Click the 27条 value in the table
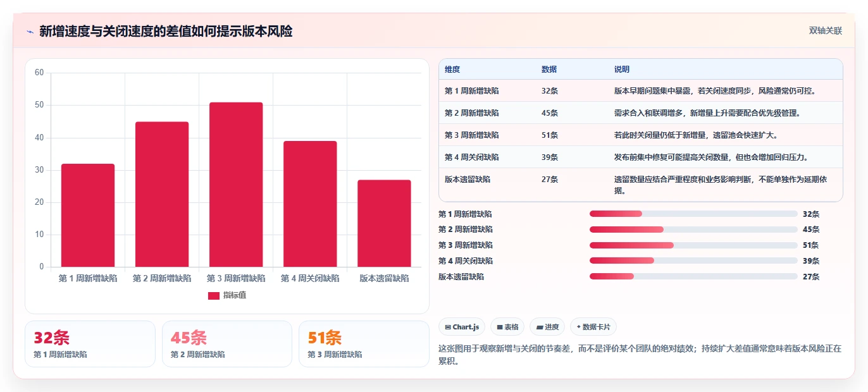Screen dimensions: 868x392 pyautogui.click(x=550, y=180)
